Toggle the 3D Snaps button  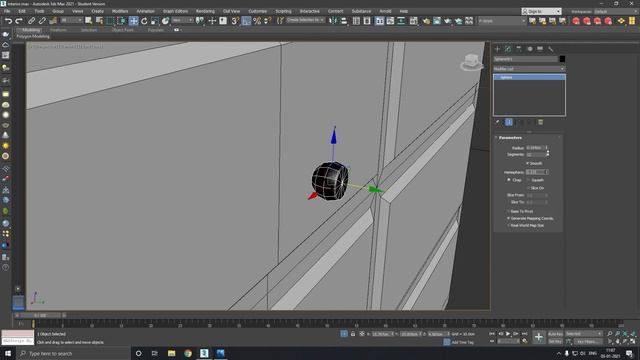(x=235, y=20)
